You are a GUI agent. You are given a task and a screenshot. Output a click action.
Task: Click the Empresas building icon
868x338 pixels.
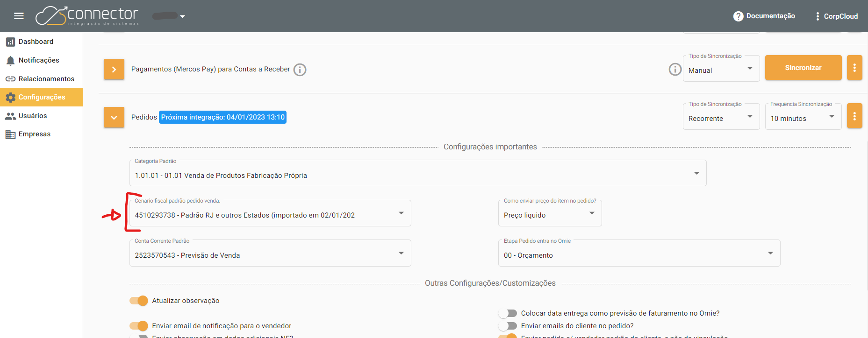(x=10, y=134)
